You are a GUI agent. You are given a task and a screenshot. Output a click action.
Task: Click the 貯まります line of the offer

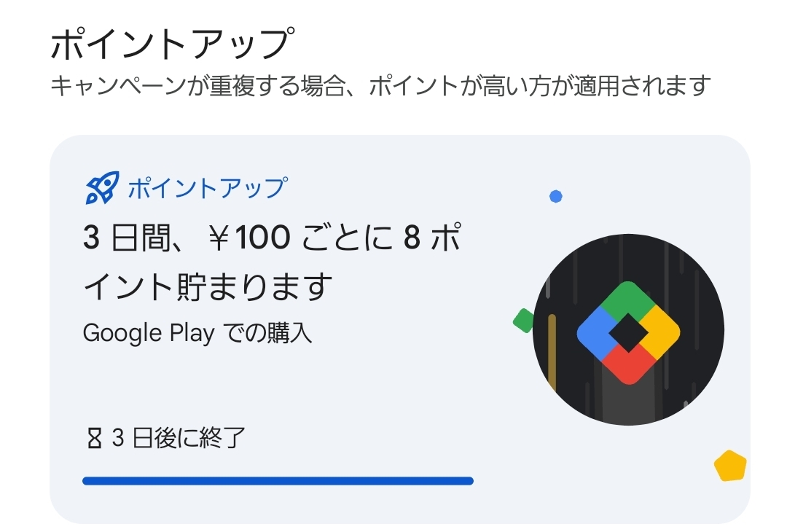tap(208, 286)
